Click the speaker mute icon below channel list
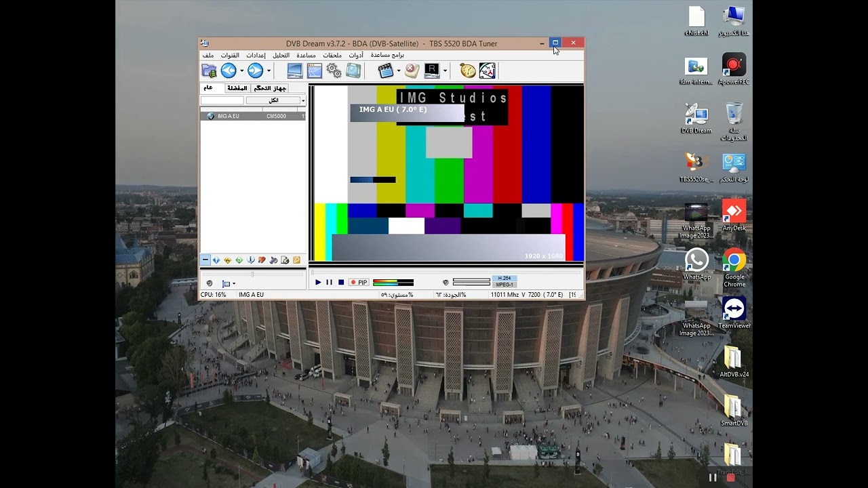 click(x=210, y=283)
